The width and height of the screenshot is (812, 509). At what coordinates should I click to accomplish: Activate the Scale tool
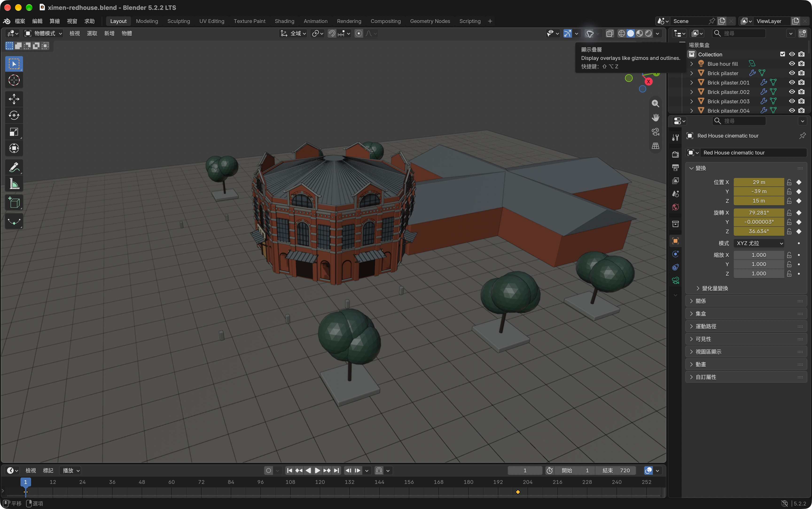coord(14,132)
